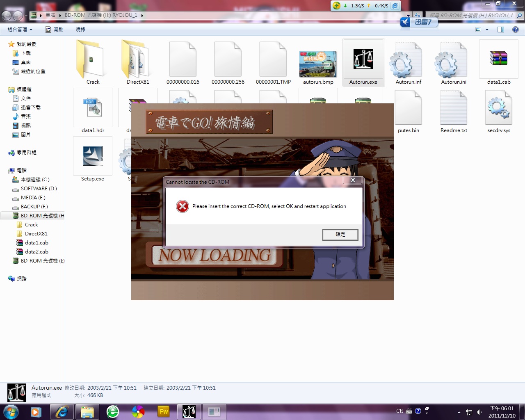Open the more view options dropdown arrow
The image size is (525, 420).
pos(487,30)
